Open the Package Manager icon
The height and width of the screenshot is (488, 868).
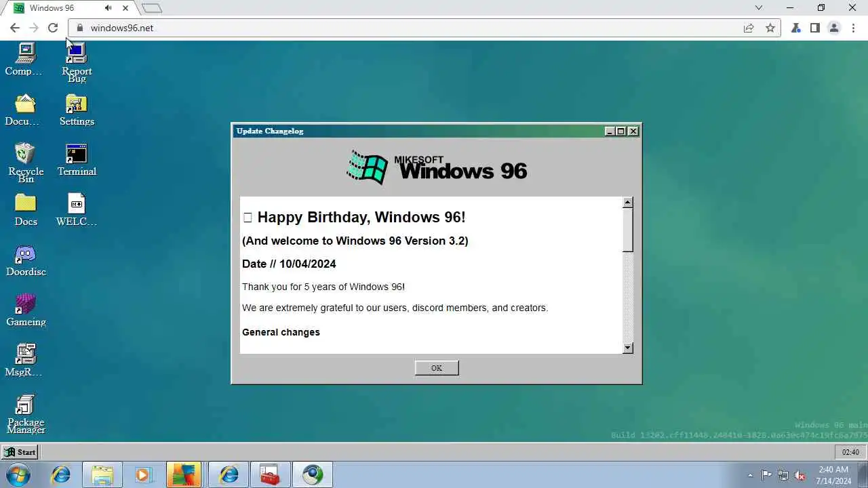(x=25, y=413)
